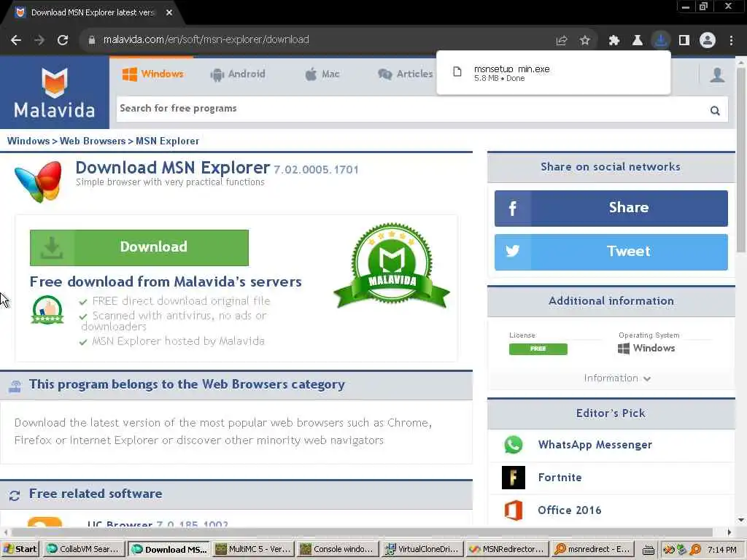747x560 pixels.
Task: Reload the page with the refresh icon
Action: tap(63, 40)
